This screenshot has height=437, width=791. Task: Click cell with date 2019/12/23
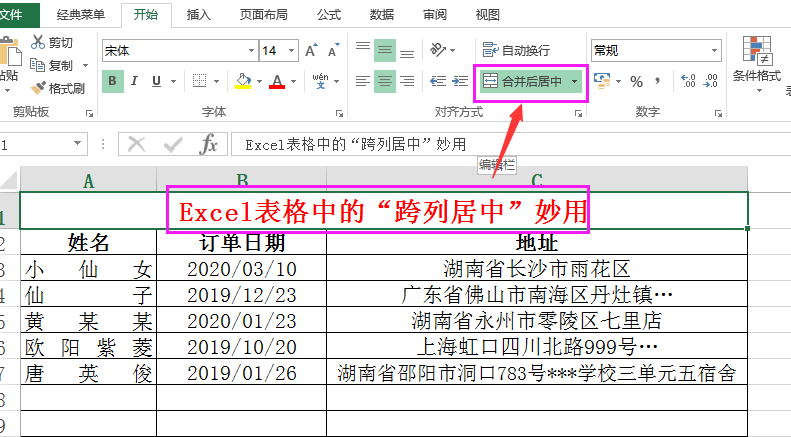coord(242,295)
